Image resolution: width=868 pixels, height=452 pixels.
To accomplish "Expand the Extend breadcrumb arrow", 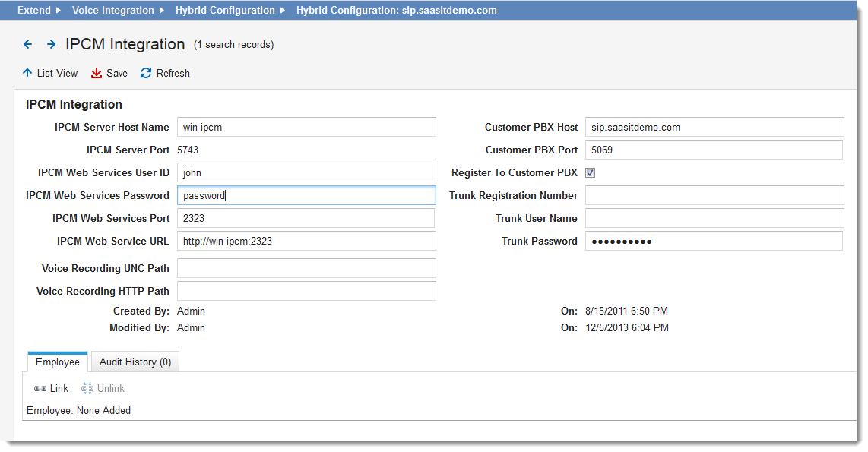I will point(57,10).
